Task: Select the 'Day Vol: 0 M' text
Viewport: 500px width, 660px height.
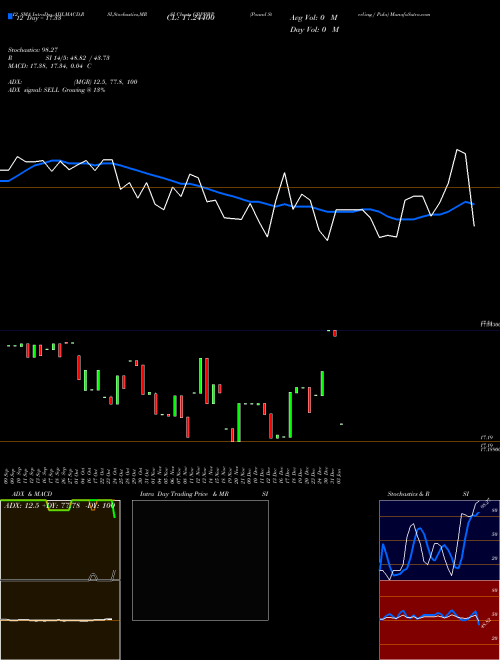Action: tap(314, 29)
